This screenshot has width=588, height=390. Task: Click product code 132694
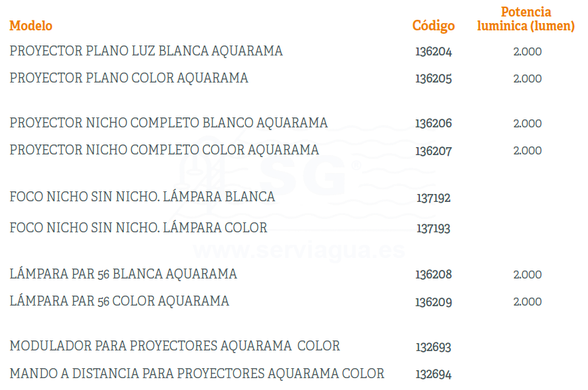click(433, 375)
